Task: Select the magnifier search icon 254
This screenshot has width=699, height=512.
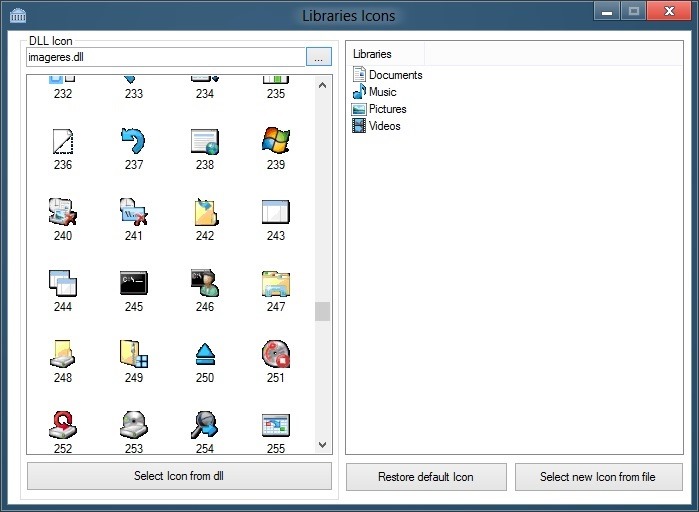Action: point(205,425)
